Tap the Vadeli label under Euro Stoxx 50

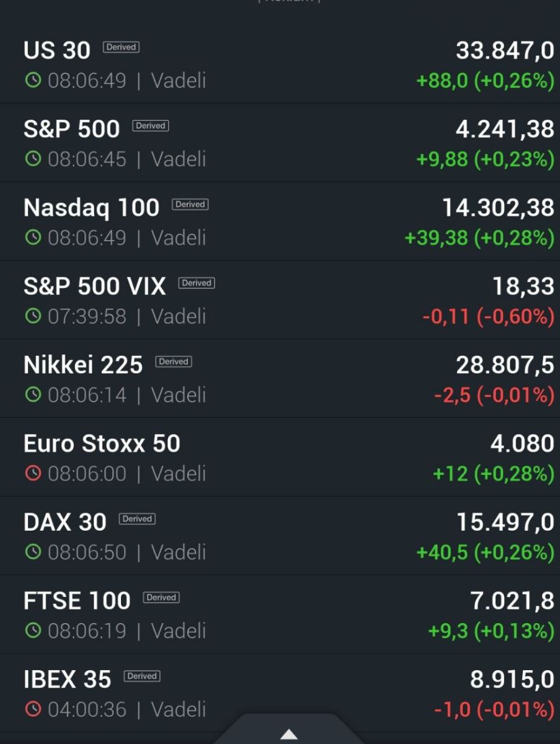point(179,474)
